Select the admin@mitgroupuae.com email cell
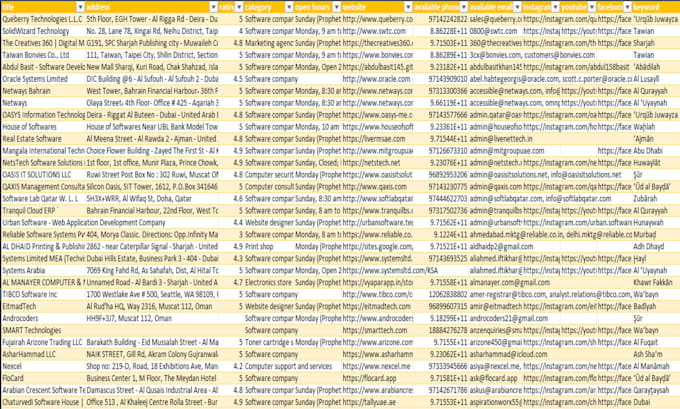680x409 pixels. click(x=507, y=151)
